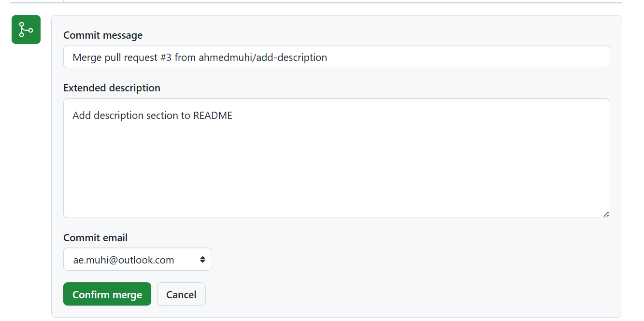Screen dimensions: 644x321
Task: Click the textarea resize handle in the corner
Action: point(606,214)
